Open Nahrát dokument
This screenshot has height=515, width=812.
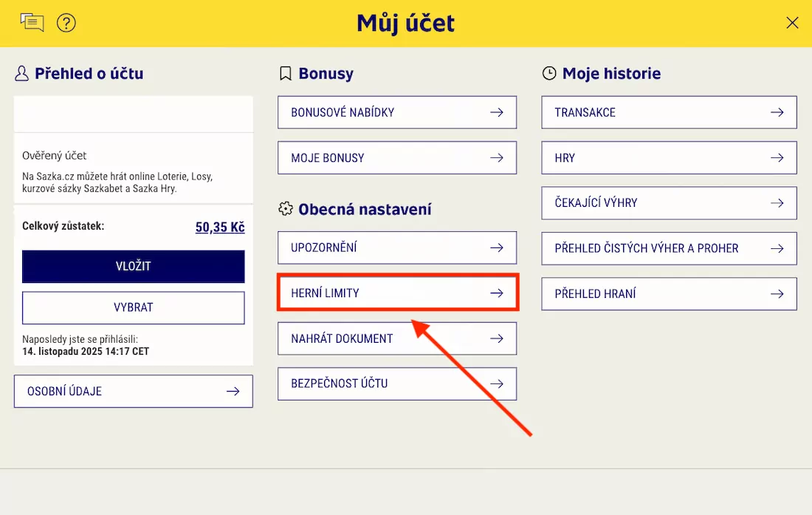397,338
